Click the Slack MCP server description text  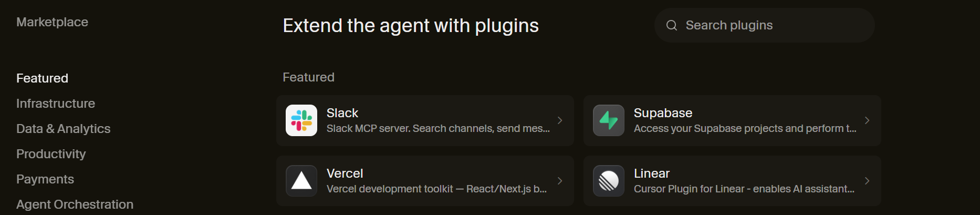pyautogui.click(x=438, y=128)
